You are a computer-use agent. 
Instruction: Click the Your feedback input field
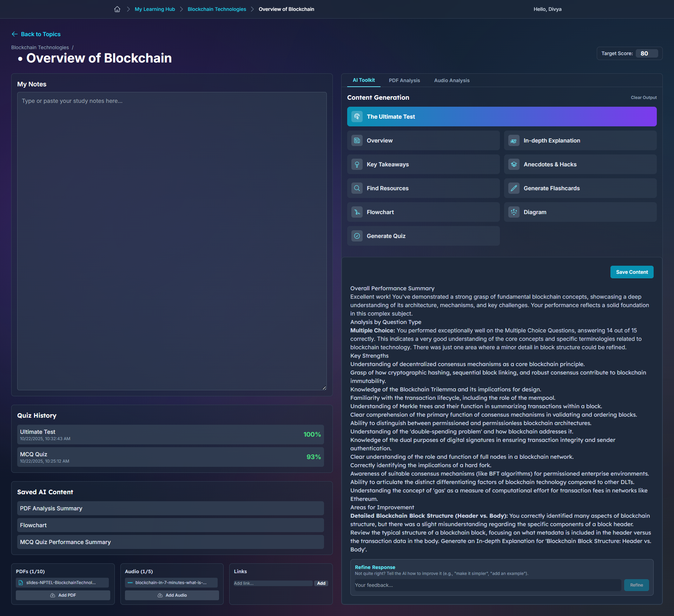coord(487,585)
